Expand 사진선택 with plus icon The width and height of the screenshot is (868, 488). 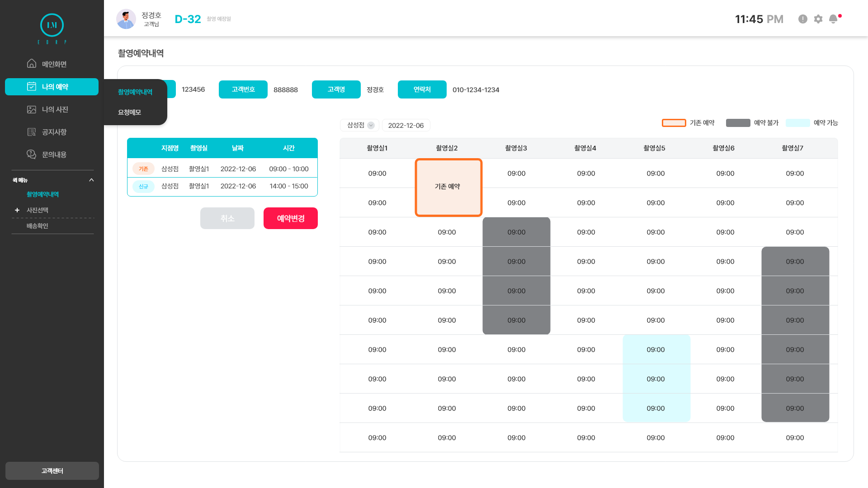pos(17,210)
